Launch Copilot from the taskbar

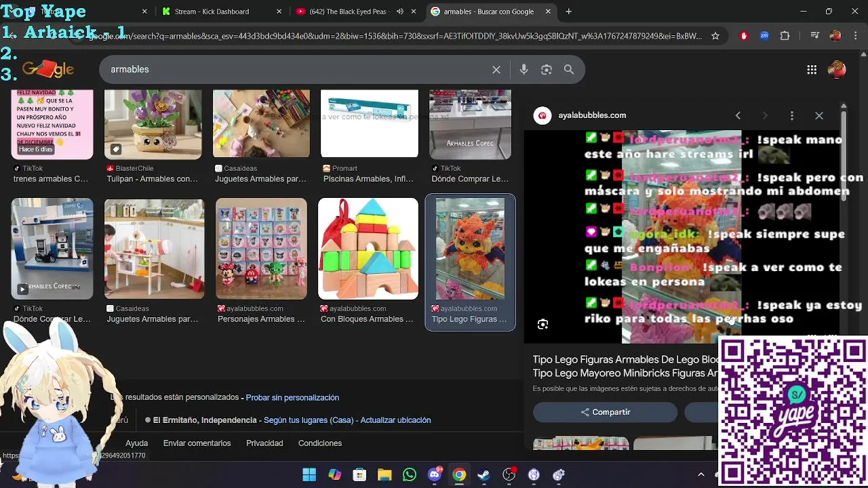tap(334, 474)
